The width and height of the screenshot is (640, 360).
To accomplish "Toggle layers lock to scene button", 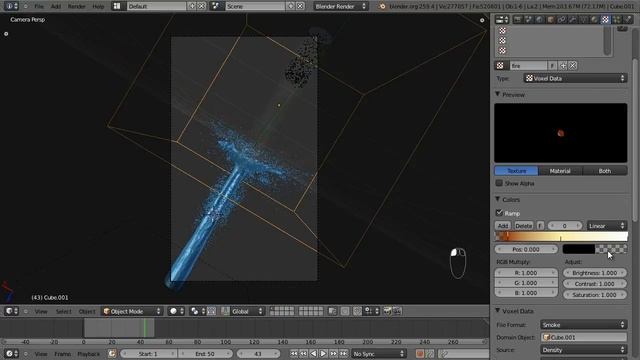I will point(332,311).
